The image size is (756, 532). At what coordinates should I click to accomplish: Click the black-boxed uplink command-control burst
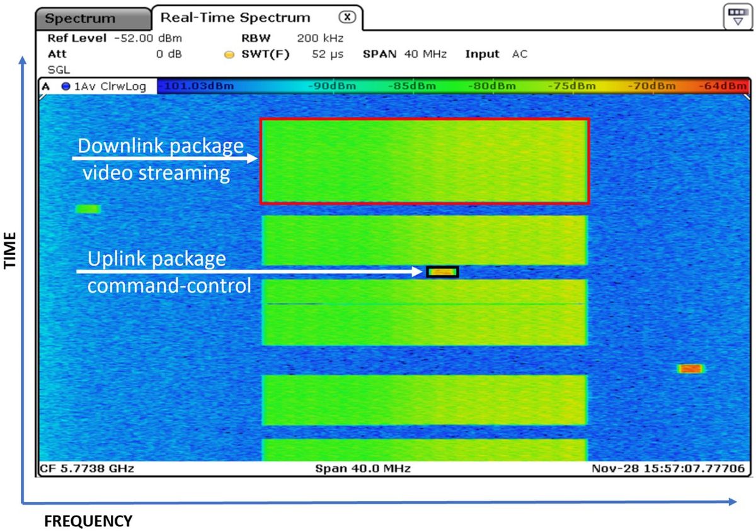pos(442,272)
